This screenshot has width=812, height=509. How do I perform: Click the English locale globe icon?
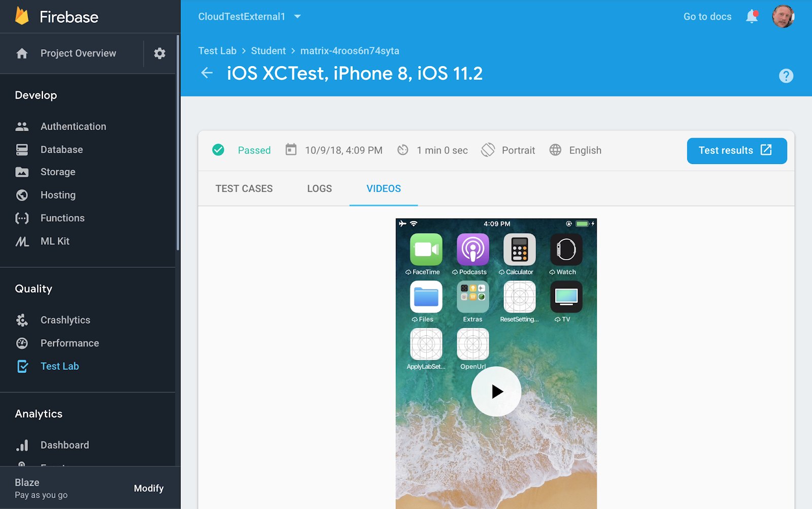[x=555, y=150]
